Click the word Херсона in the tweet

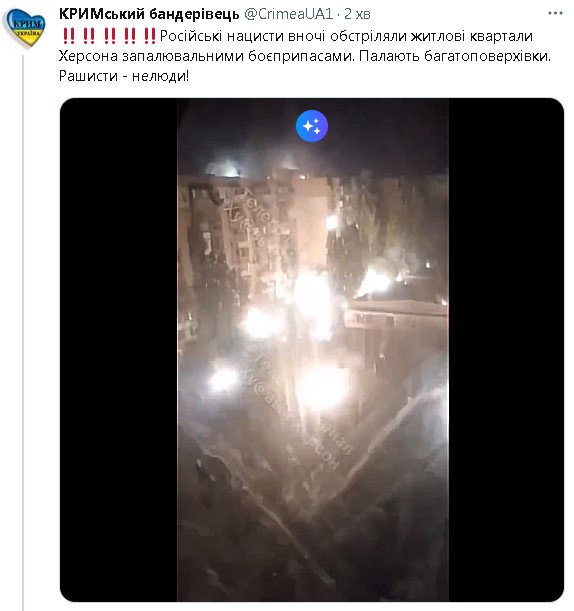tap(88, 57)
